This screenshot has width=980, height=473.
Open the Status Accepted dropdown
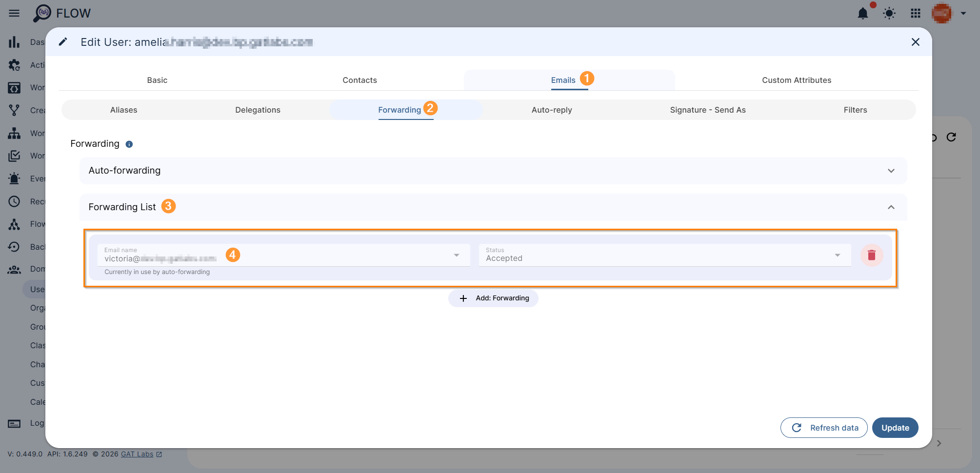click(x=665, y=255)
